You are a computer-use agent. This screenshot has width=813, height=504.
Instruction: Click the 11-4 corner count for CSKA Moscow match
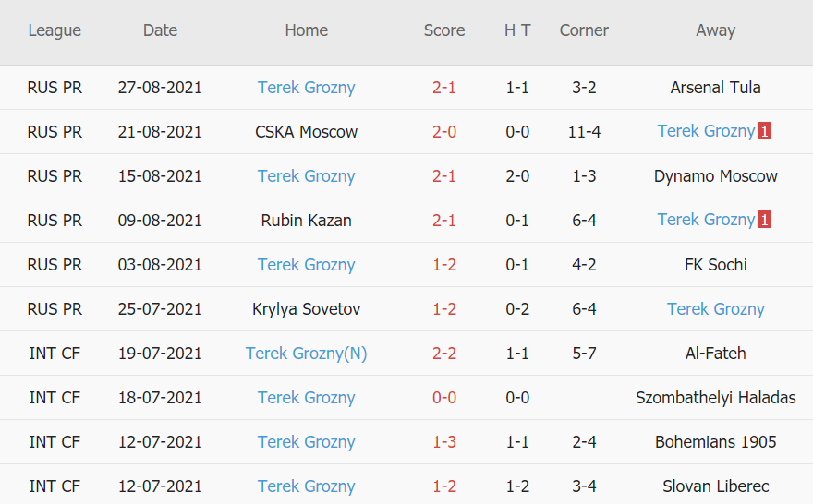coord(584,132)
